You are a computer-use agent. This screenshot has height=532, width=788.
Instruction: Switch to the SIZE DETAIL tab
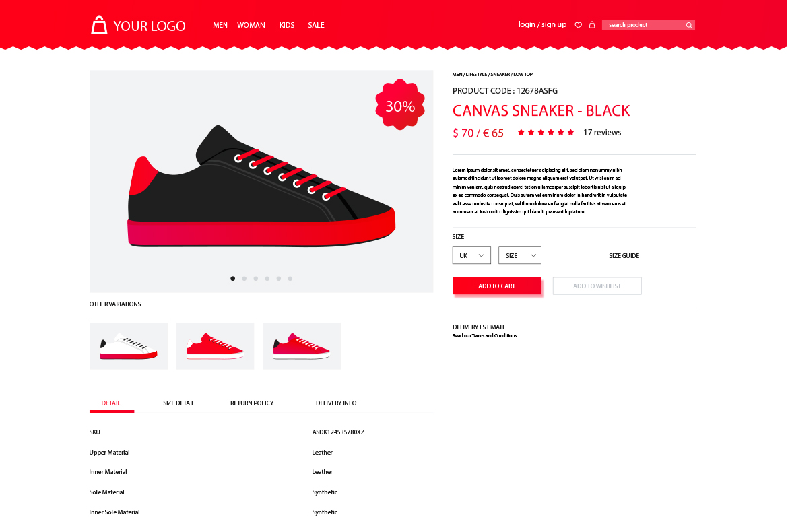[x=178, y=403]
